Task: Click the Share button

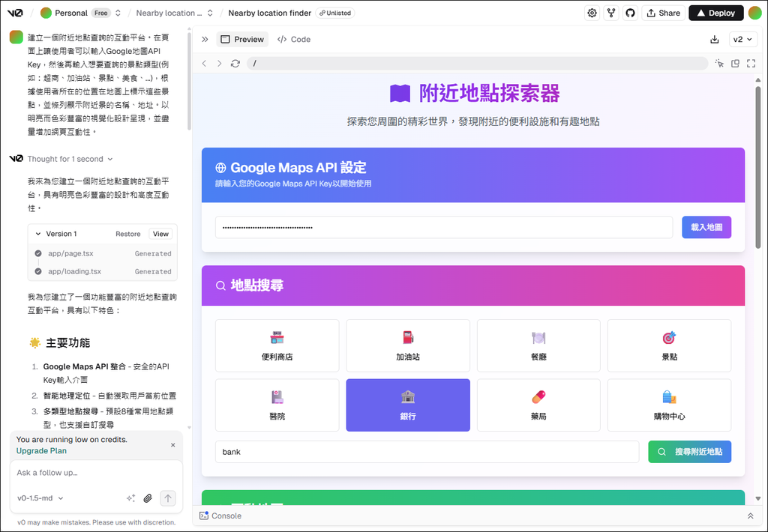Action: coord(663,13)
